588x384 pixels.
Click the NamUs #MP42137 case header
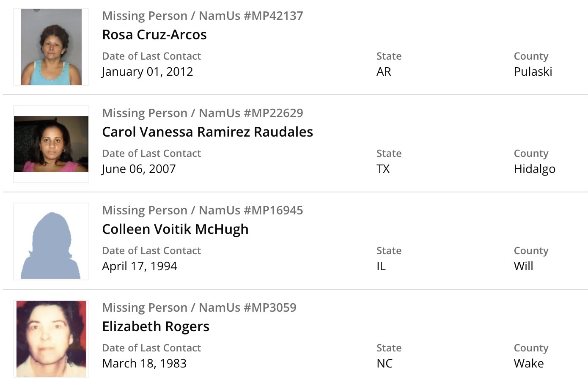tap(202, 16)
